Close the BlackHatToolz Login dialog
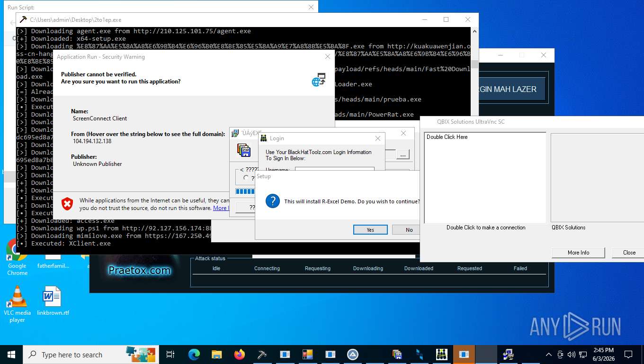Image resolution: width=644 pixels, height=364 pixels. (x=378, y=138)
